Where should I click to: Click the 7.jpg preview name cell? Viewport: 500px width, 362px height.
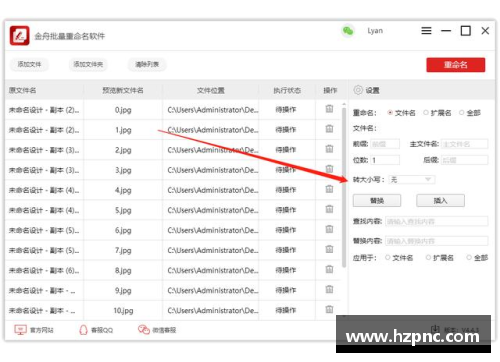pos(123,250)
